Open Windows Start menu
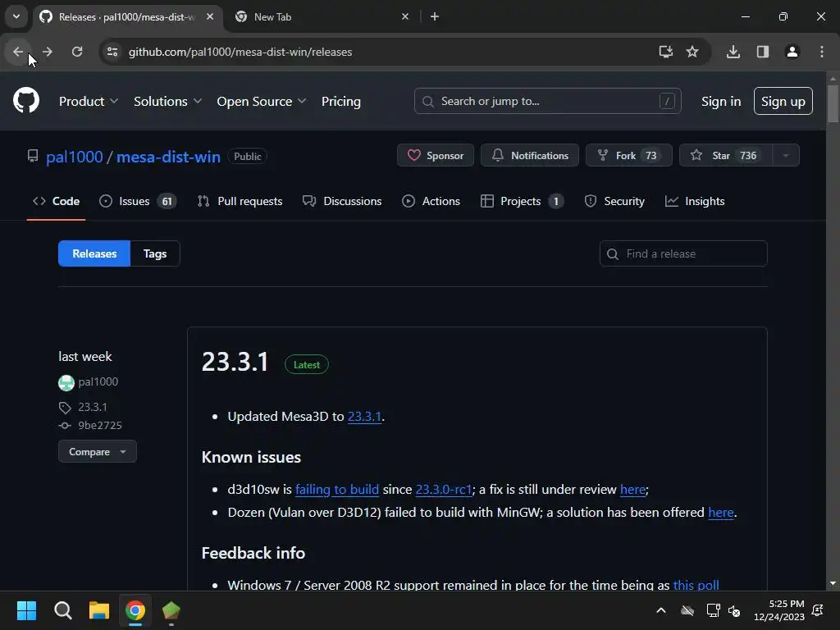 point(26,610)
